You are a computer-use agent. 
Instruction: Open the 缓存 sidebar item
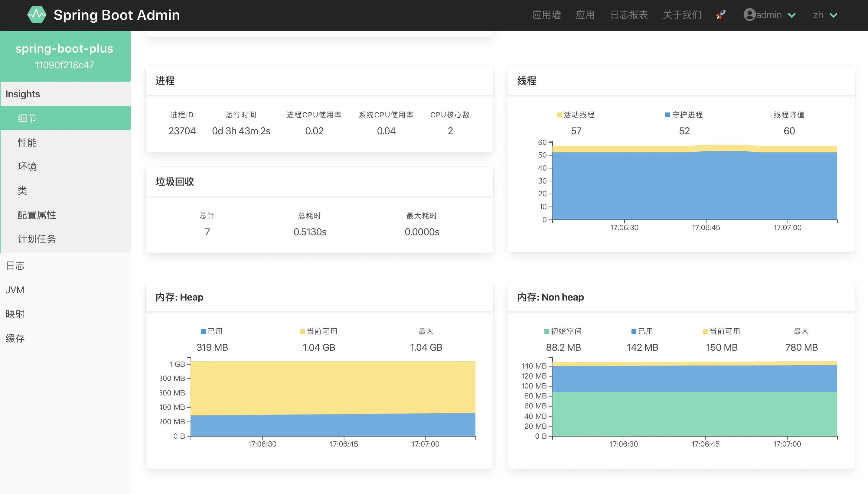point(15,338)
